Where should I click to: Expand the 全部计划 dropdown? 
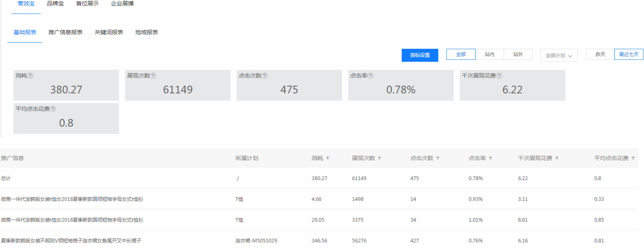(559, 55)
